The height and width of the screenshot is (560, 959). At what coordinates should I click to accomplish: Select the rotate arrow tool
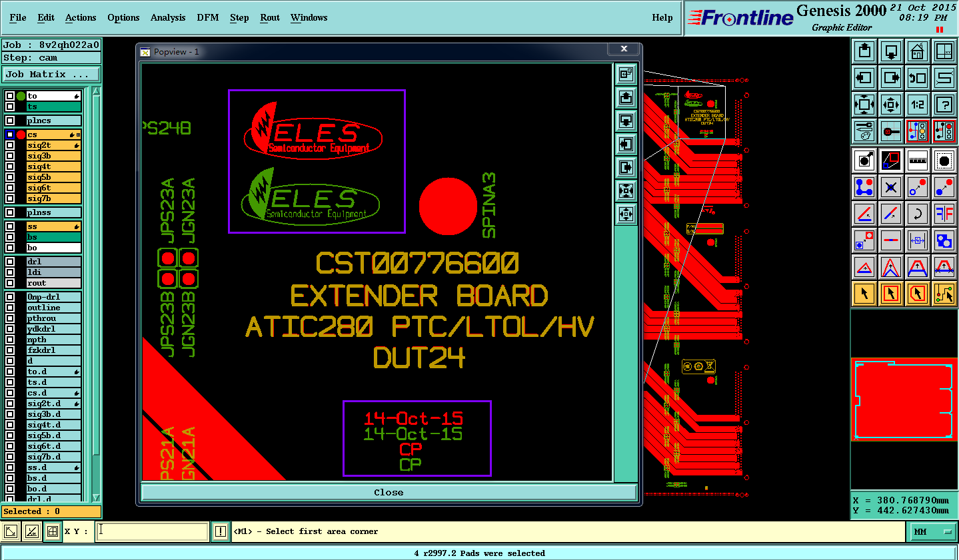(918, 214)
